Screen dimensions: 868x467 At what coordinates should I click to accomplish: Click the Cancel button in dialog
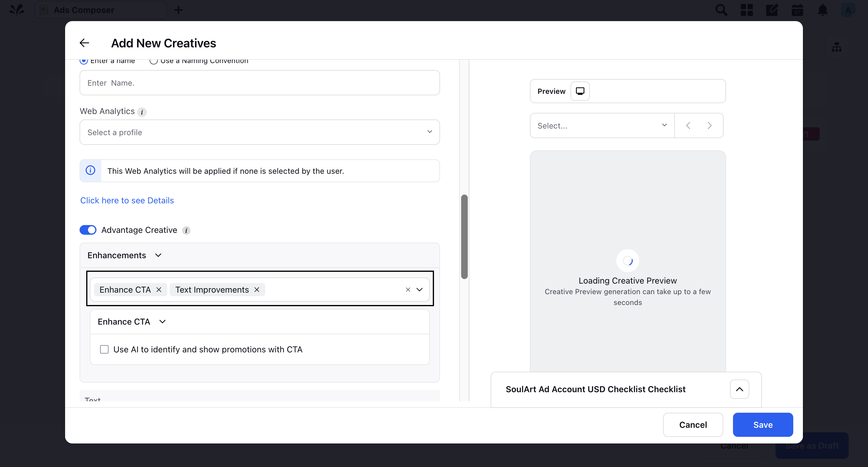tap(693, 424)
